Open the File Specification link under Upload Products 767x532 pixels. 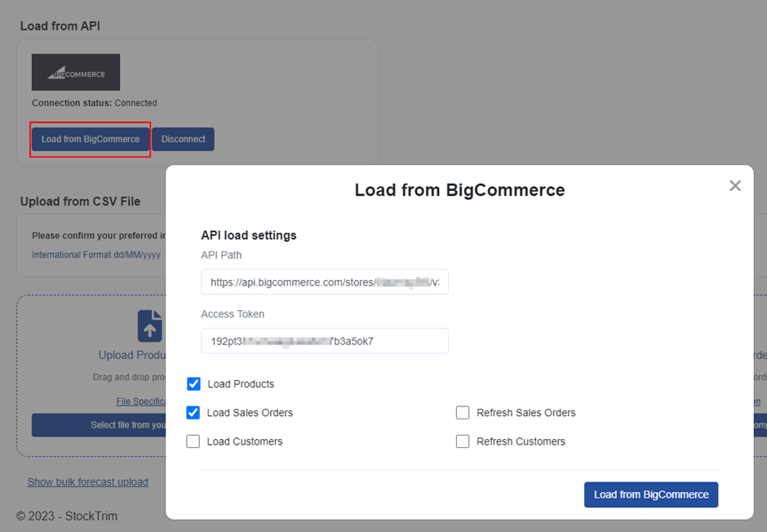coord(140,401)
